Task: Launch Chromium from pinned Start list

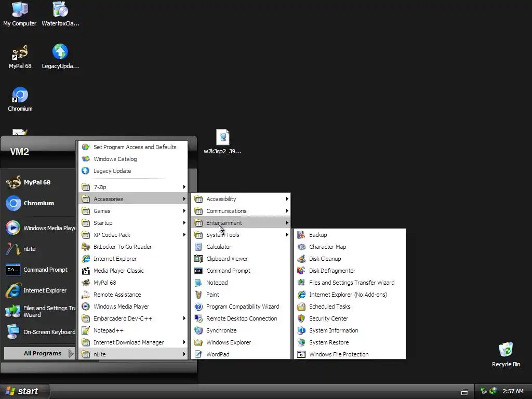Action: 38,203
